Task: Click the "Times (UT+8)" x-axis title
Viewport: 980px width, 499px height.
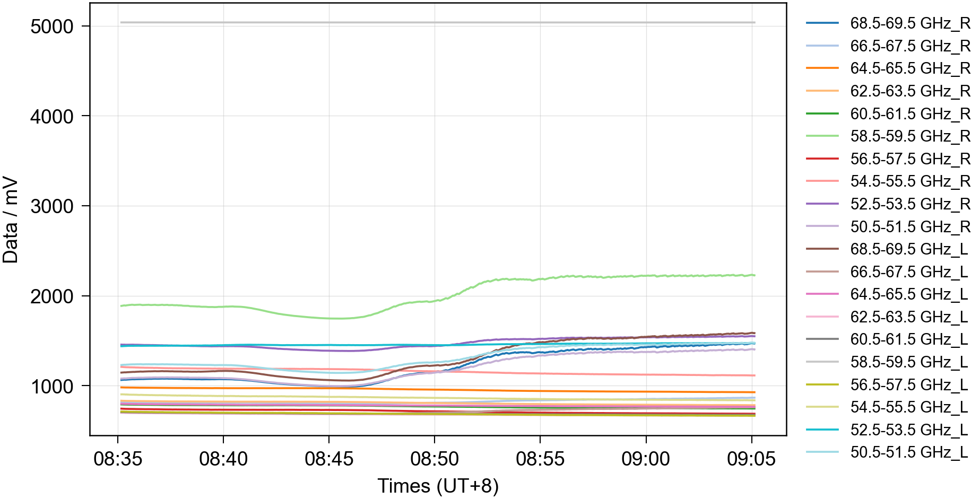Action: (438, 486)
